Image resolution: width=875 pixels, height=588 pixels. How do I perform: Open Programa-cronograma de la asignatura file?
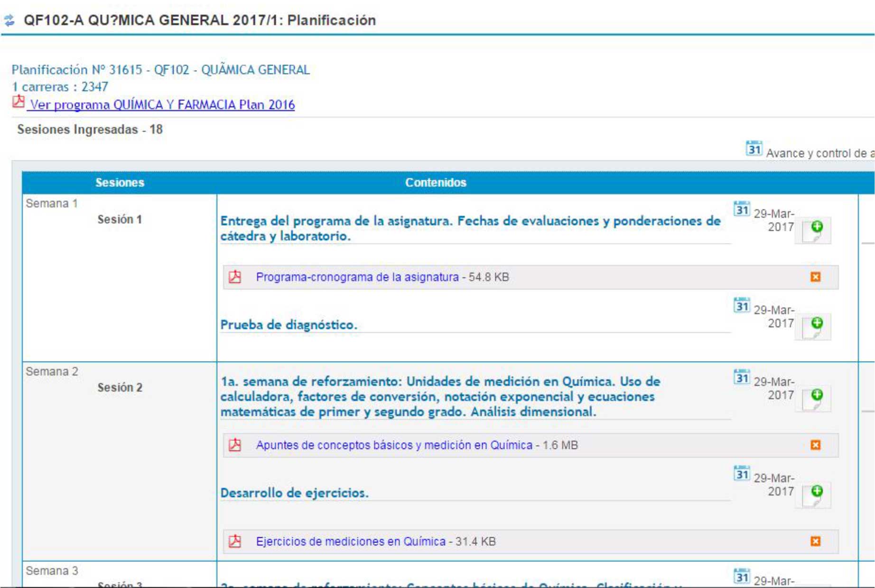pyautogui.click(x=357, y=277)
